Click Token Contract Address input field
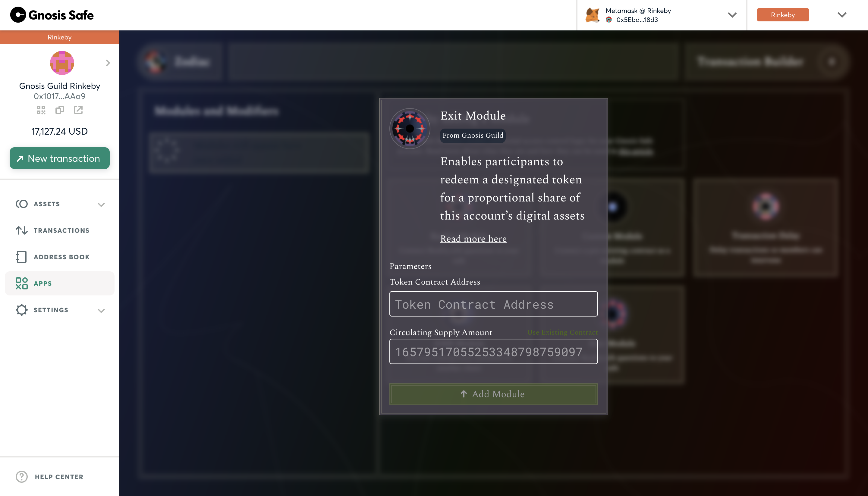868x496 pixels. pos(494,304)
